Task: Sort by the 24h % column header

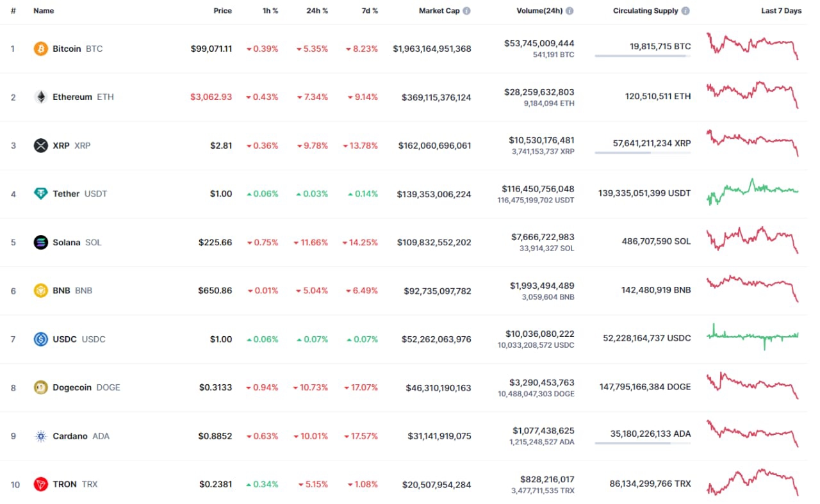Action: click(316, 11)
